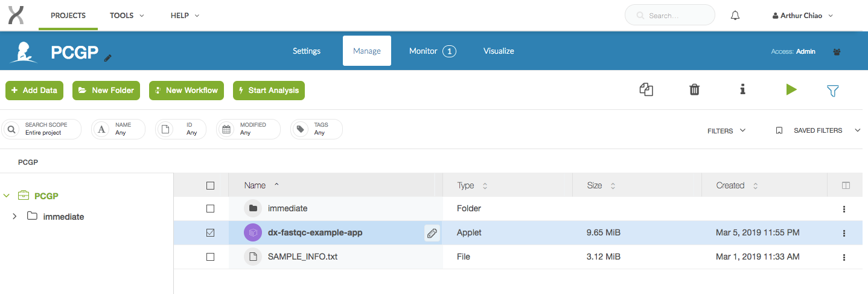868x294 pixels.
Task: Open the Search Scope filter
Action: (x=41, y=129)
